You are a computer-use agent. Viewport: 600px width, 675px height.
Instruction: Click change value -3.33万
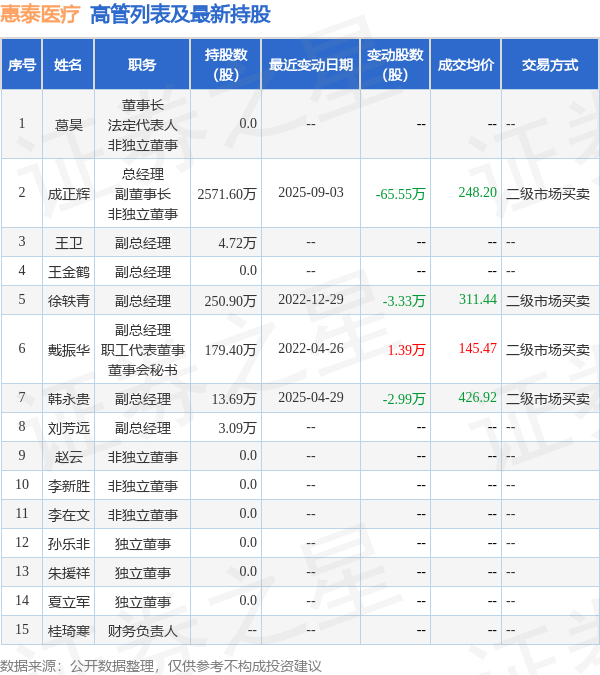click(x=404, y=300)
